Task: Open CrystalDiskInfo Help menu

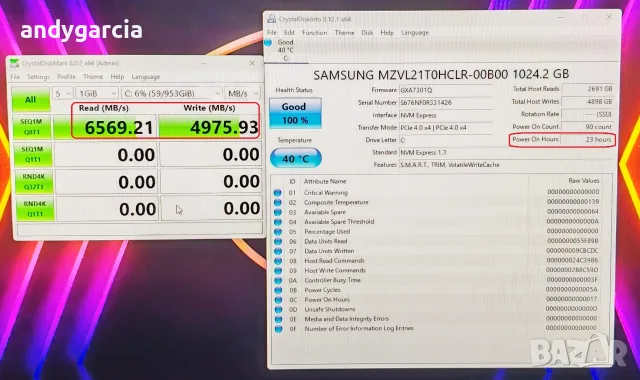Action: click(387, 33)
